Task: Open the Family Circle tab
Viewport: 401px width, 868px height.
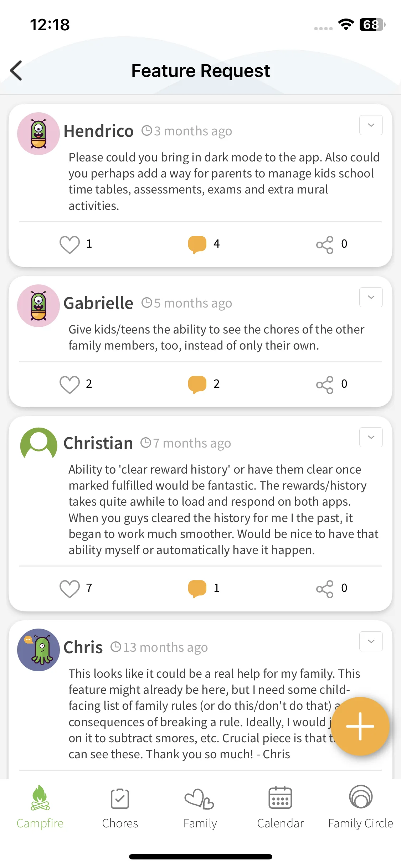Action: click(360, 807)
